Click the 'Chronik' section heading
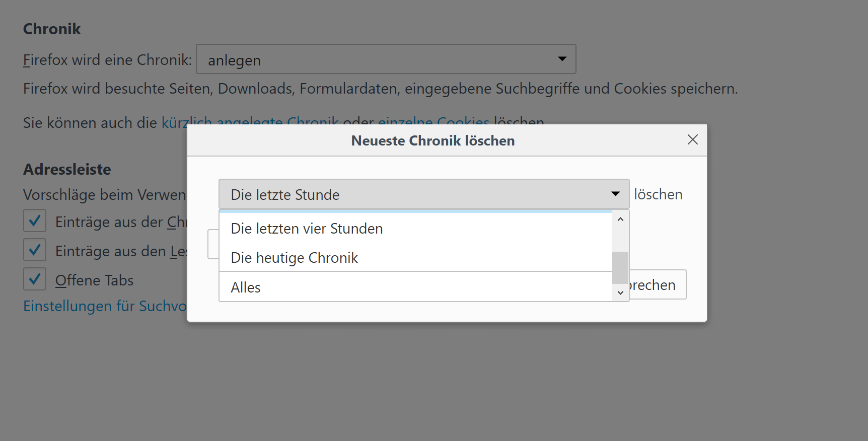Image resolution: width=868 pixels, height=441 pixels. (52, 29)
